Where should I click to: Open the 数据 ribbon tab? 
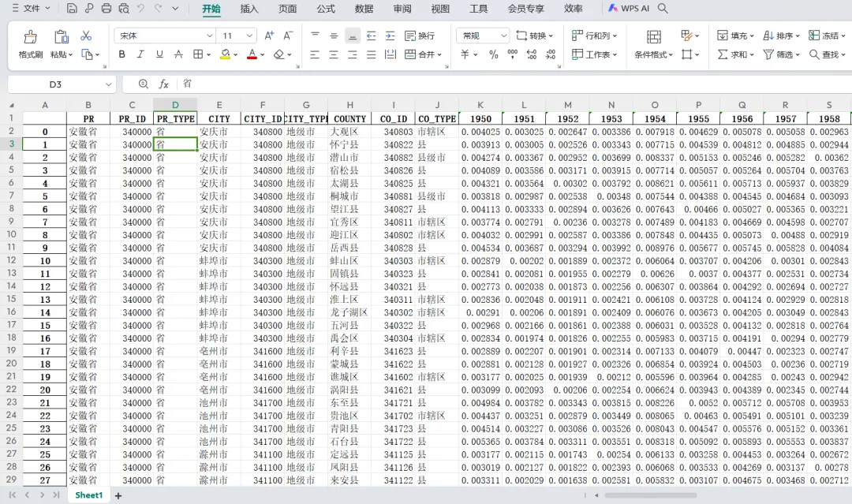click(x=364, y=9)
